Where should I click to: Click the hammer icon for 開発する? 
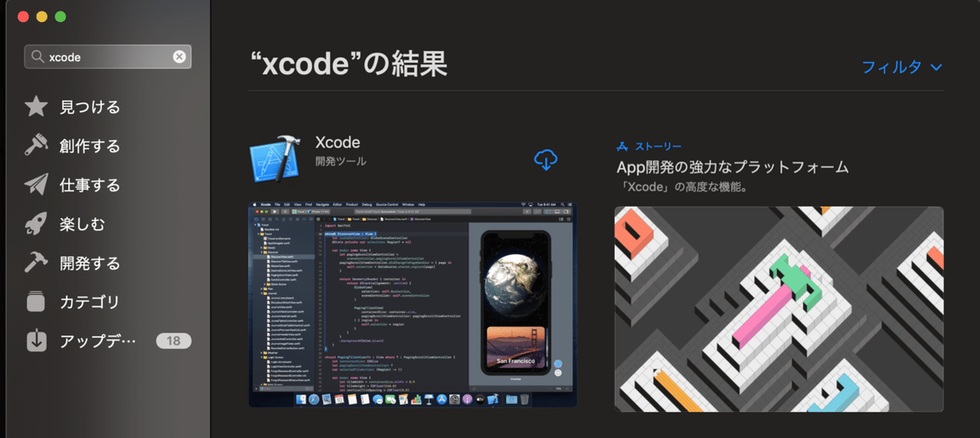click(36, 263)
